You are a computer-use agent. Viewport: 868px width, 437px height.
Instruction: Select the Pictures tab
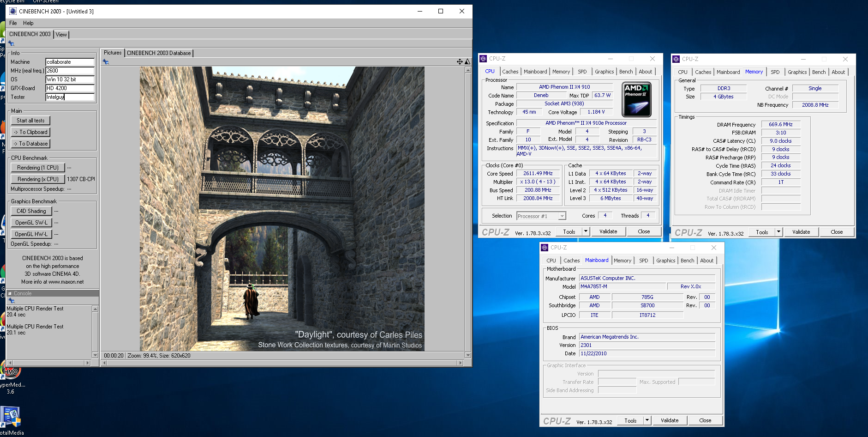pos(113,53)
